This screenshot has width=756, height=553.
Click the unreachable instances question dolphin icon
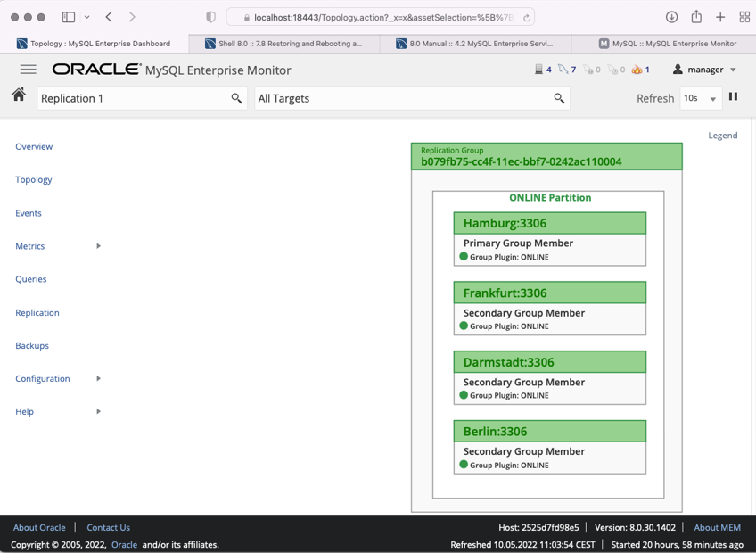[612, 70]
